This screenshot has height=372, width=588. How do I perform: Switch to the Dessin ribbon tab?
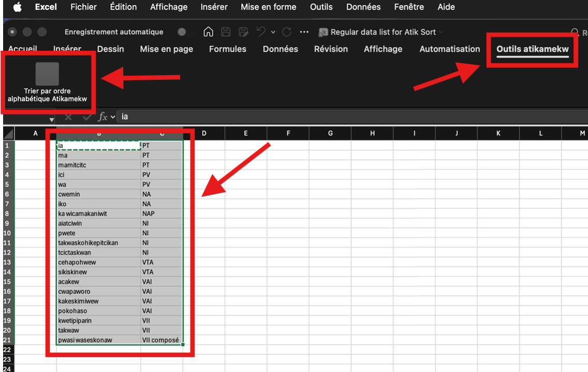[x=110, y=49]
